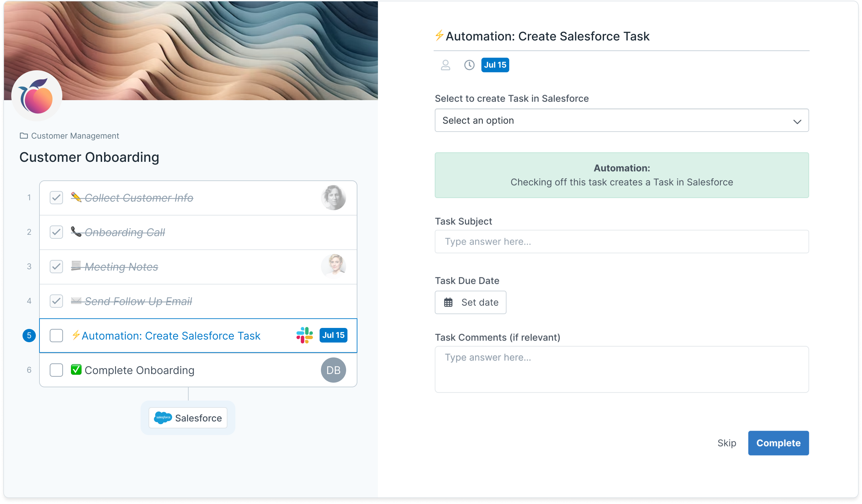Viewport: 862px width, 504px height.
Task: Click the step number 5 circle
Action: click(29, 336)
